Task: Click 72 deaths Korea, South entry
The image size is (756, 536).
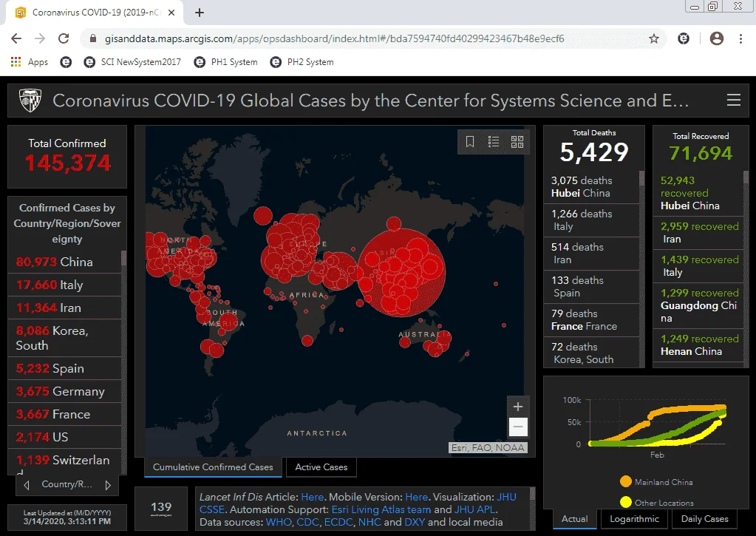Action: tap(592, 353)
